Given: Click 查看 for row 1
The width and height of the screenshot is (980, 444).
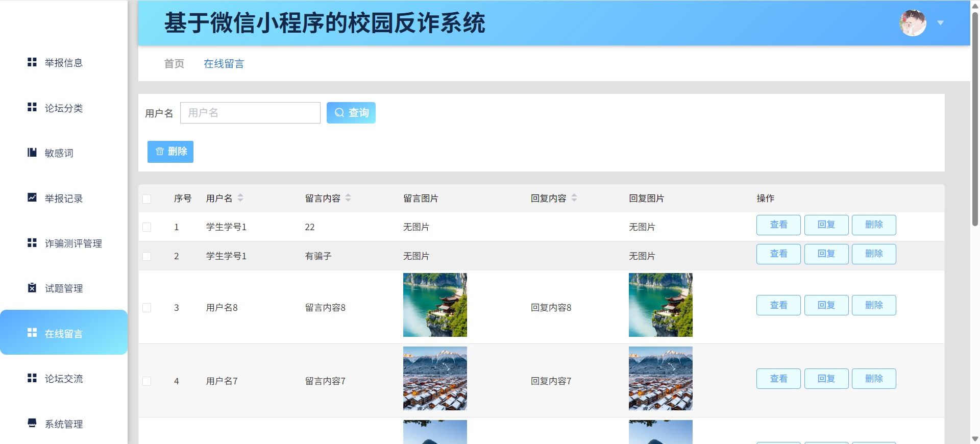Looking at the screenshot, I should 778,225.
